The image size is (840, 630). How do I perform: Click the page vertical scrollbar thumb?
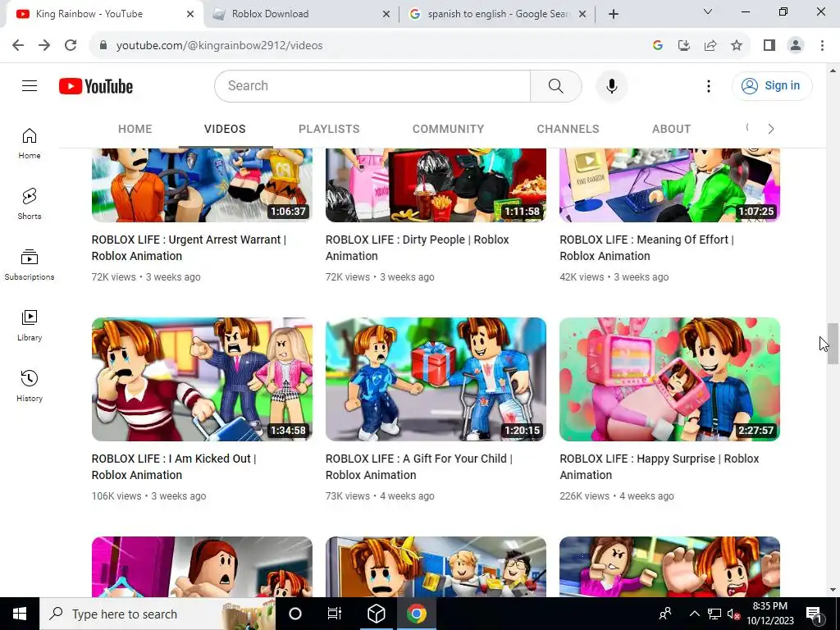click(x=833, y=344)
